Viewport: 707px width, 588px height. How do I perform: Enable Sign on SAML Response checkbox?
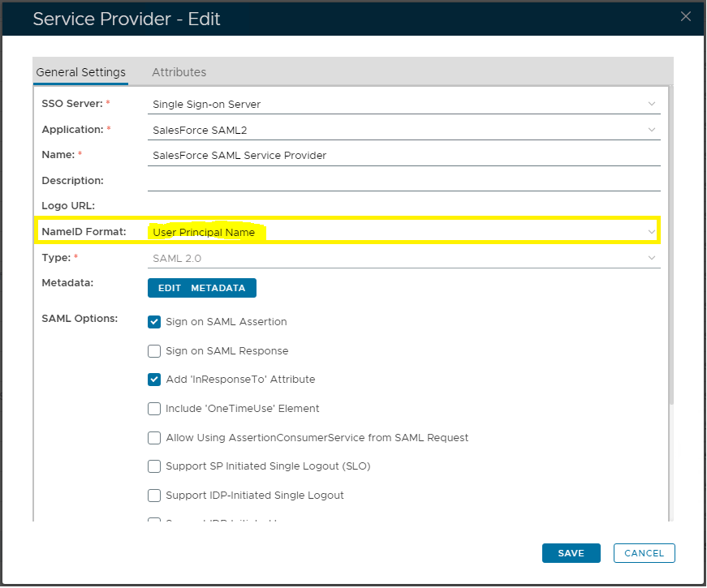154,351
